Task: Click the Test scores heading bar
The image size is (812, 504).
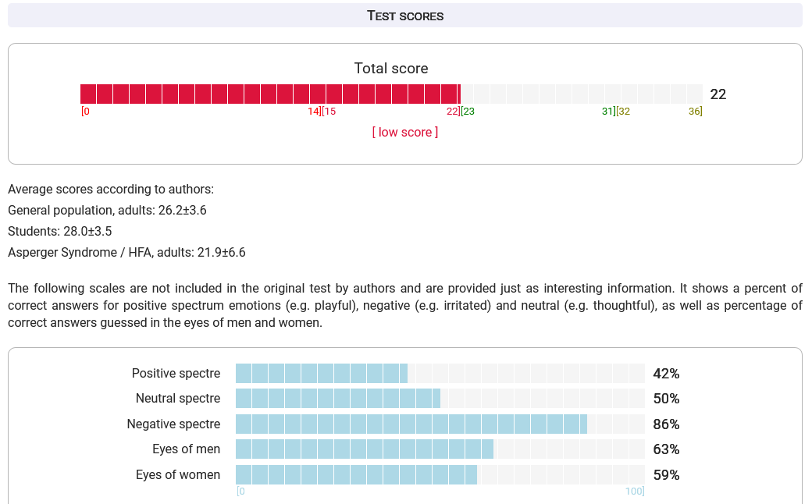Action: [x=405, y=16]
